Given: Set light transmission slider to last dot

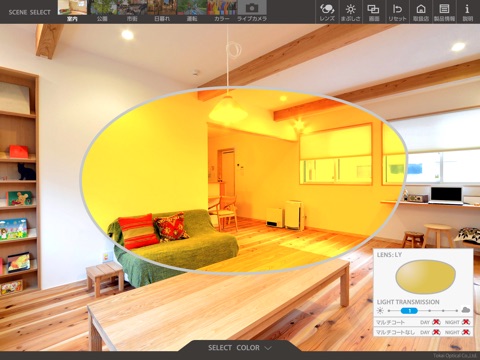Looking at the screenshot, I should (x=457, y=311).
